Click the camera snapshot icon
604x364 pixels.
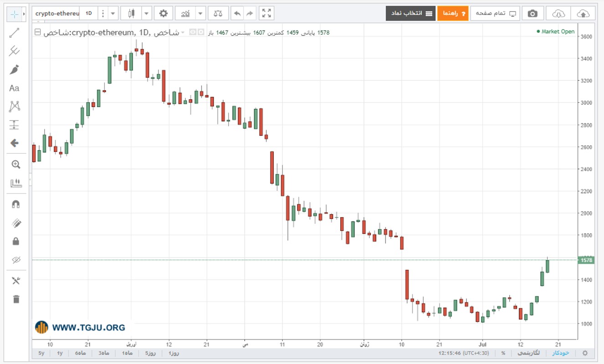click(532, 13)
